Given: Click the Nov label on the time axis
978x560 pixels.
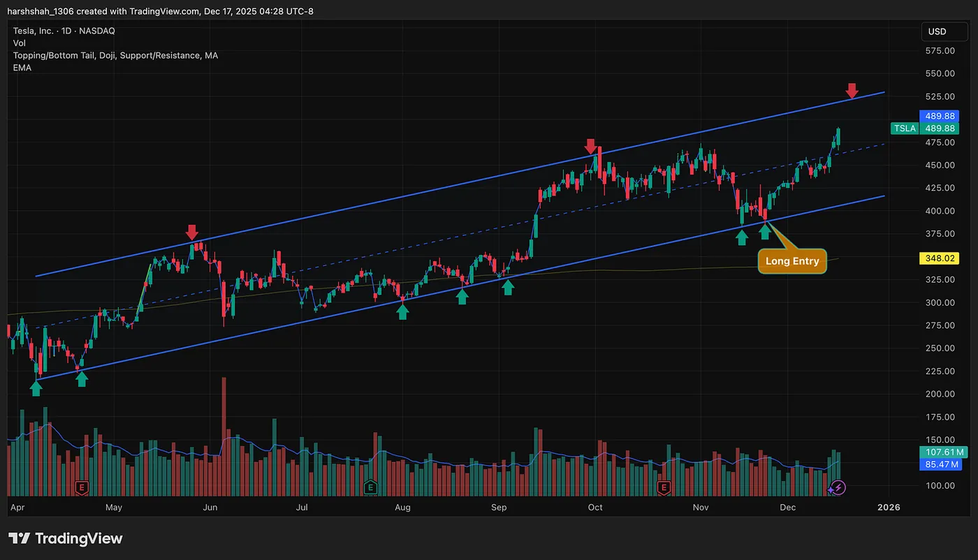Looking at the screenshot, I should tap(701, 508).
